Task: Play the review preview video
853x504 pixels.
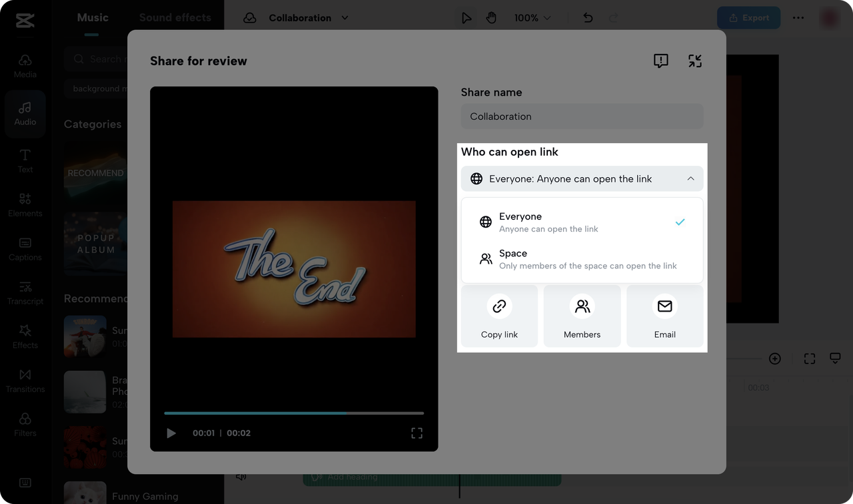Action: 171,433
